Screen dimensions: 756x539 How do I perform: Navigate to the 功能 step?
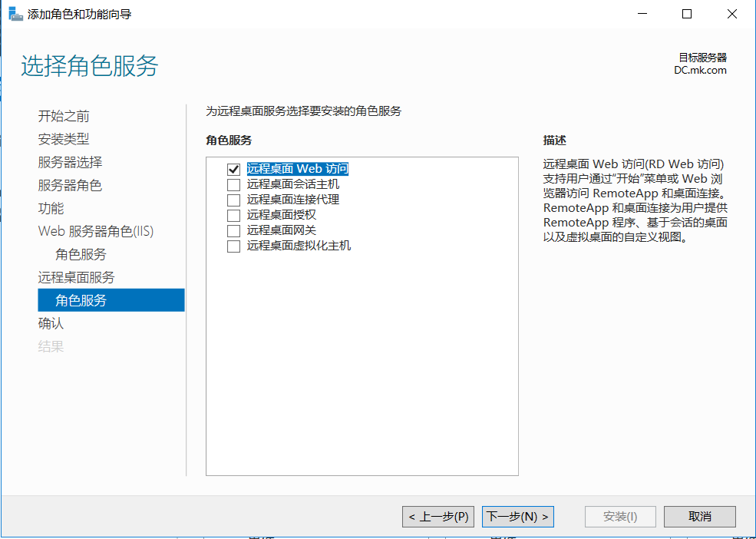pos(51,208)
